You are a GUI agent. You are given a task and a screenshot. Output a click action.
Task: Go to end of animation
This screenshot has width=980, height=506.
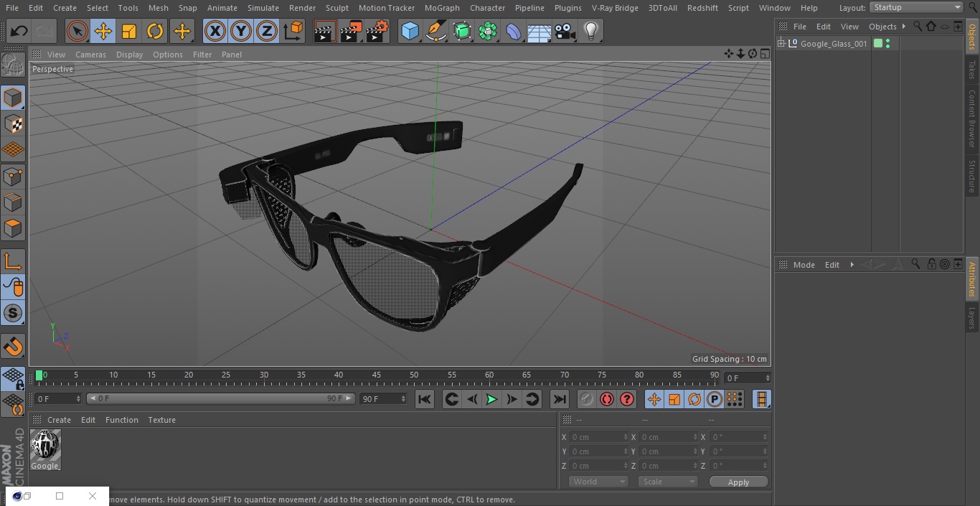pos(560,399)
